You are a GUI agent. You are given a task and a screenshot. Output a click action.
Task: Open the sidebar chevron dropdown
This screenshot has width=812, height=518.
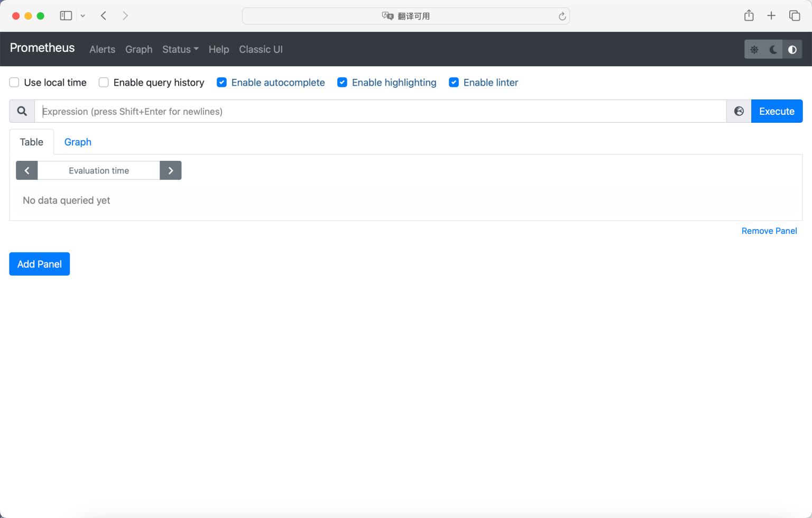click(x=82, y=15)
